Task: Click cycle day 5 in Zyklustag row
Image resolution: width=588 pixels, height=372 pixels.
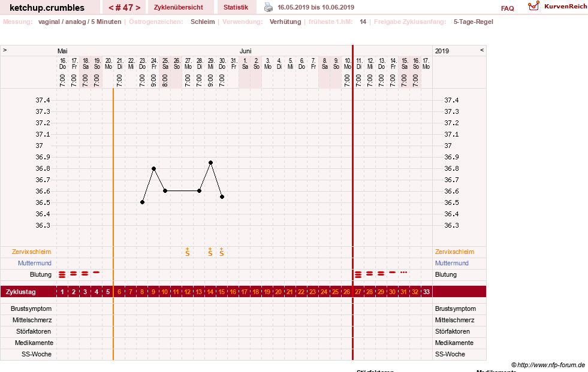Action: click(108, 292)
